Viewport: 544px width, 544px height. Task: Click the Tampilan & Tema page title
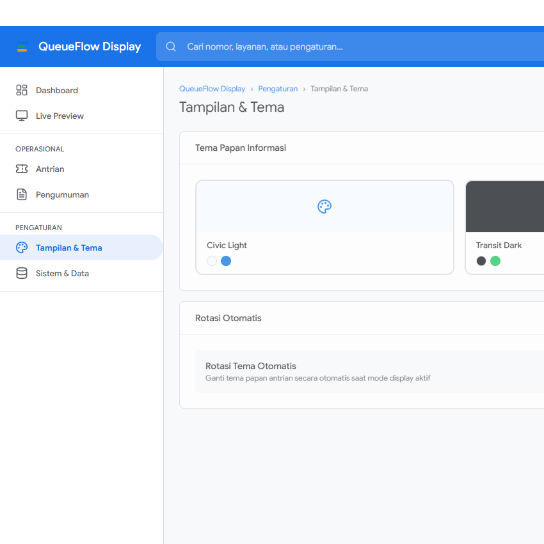pyautogui.click(x=232, y=107)
